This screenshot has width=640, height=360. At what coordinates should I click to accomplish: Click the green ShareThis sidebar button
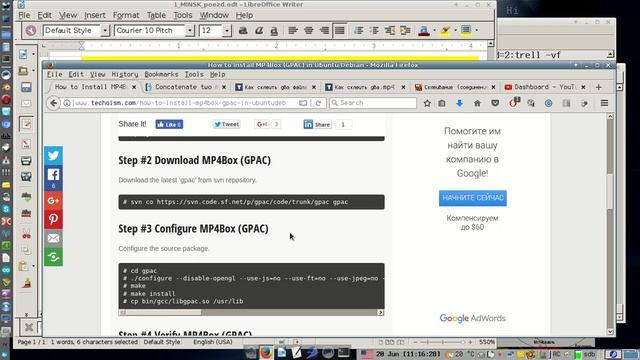[53, 257]
